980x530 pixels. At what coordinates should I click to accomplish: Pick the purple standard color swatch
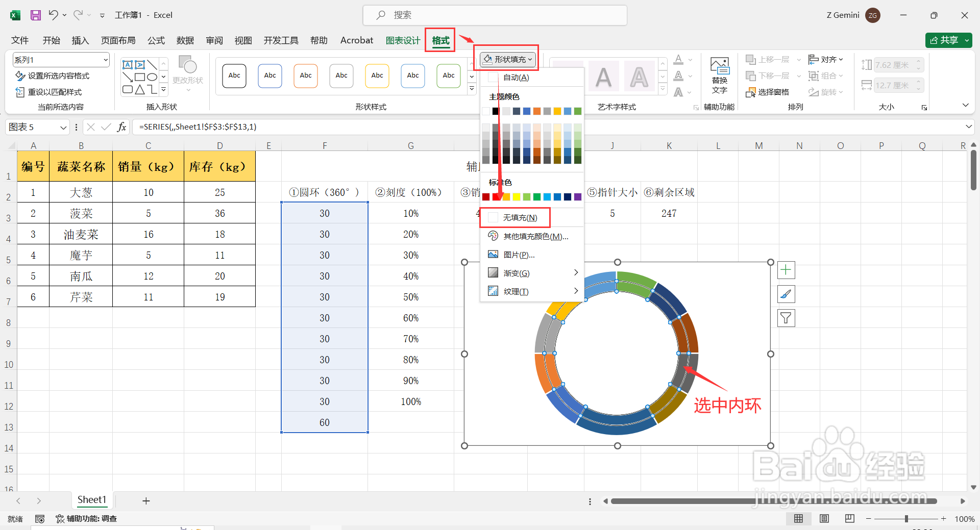(x=578, y=197)
